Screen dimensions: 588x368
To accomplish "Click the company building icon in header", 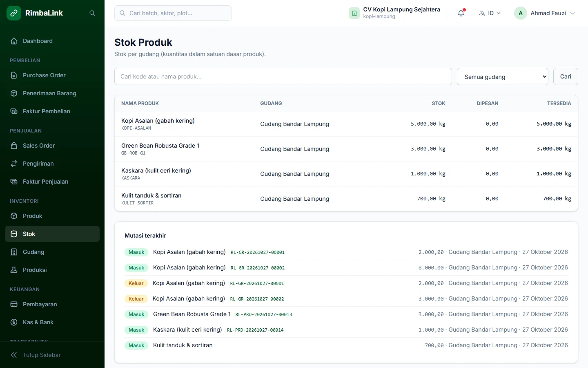I will click(354, 13).
